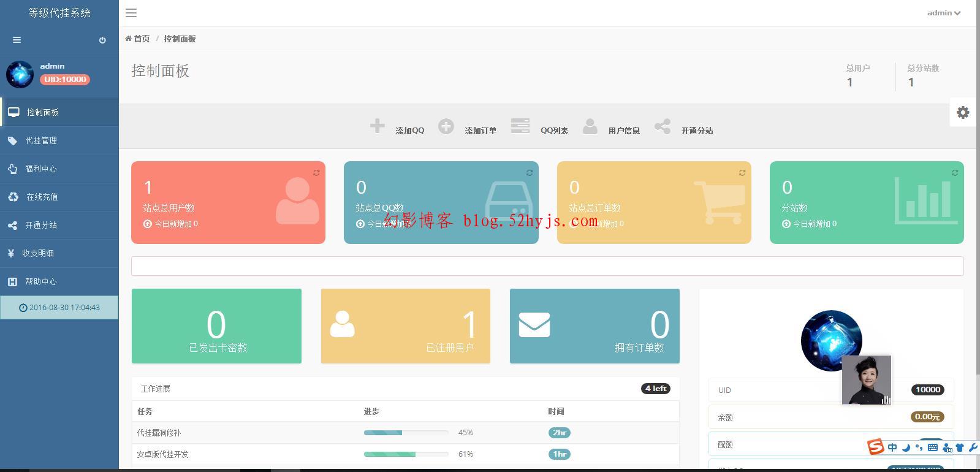Click the 首页 breadcrumb link
980x472 pixels.
click(x=141, y=39)
